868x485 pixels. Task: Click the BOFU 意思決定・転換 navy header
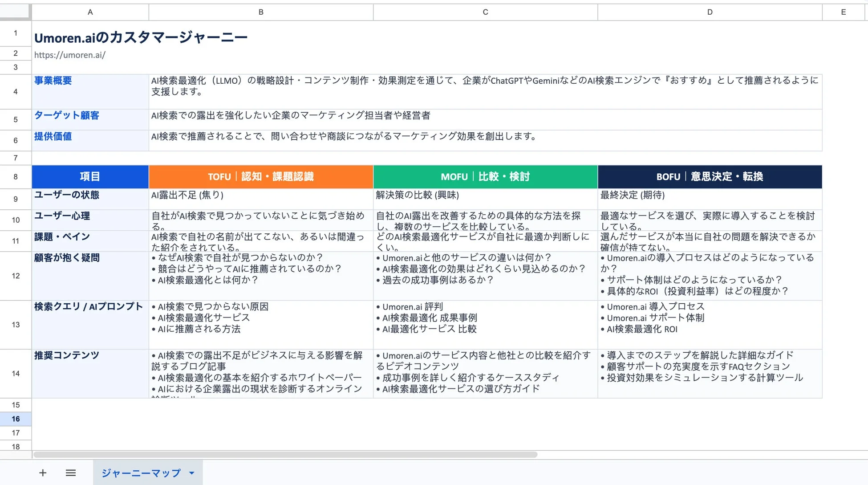coord(710,176)
